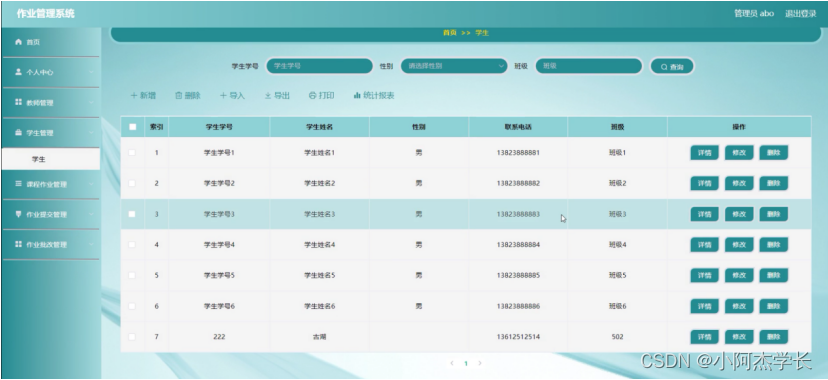
Task: Click 管理员 abo in header
Action: click(754, 14)
